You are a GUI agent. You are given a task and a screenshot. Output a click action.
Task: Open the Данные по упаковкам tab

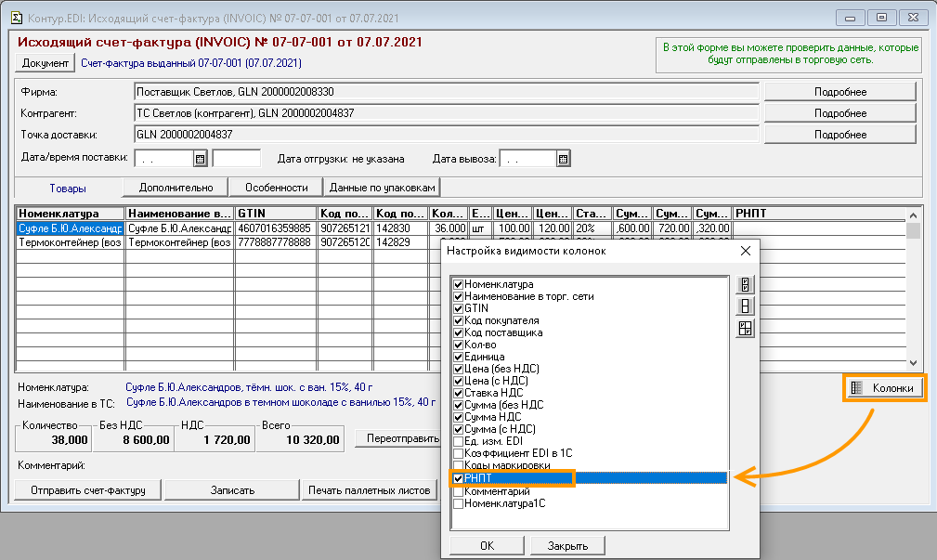click(382, 188)
